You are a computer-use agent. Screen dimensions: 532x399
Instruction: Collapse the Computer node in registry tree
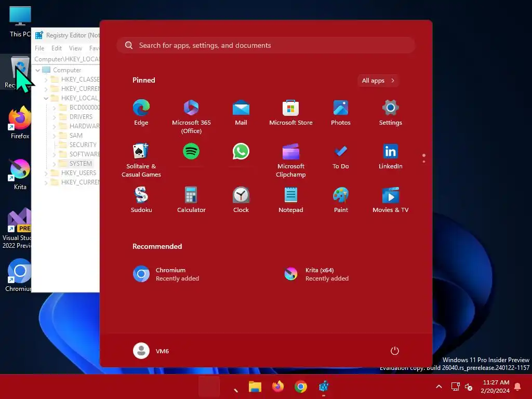click(37, 70)
